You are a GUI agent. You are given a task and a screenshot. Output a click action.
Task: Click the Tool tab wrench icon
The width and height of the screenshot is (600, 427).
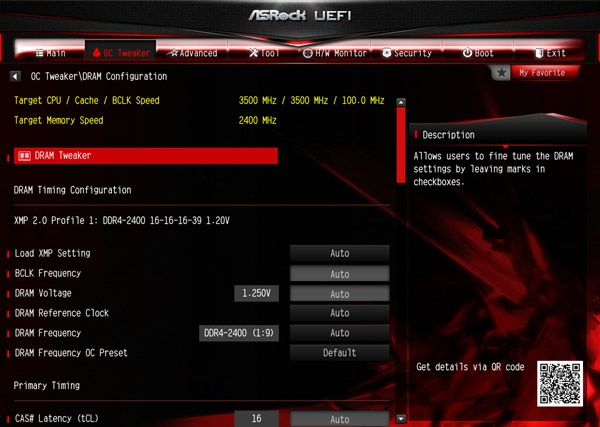(x=253, y=52)
